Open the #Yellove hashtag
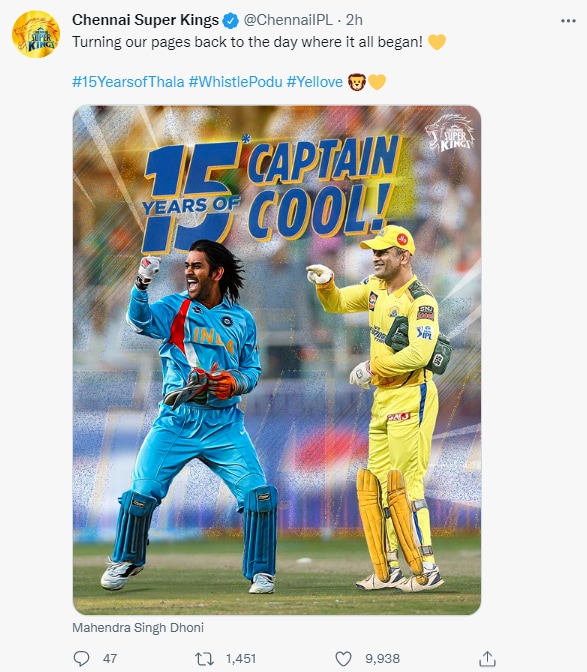This screenshot has width=587, height=672. (314, 81)
